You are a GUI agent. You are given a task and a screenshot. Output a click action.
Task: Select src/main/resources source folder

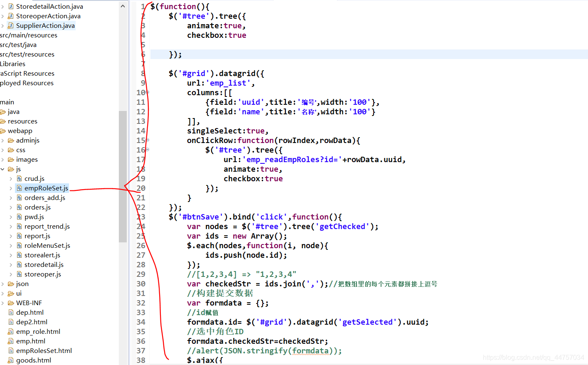(29, 35)
